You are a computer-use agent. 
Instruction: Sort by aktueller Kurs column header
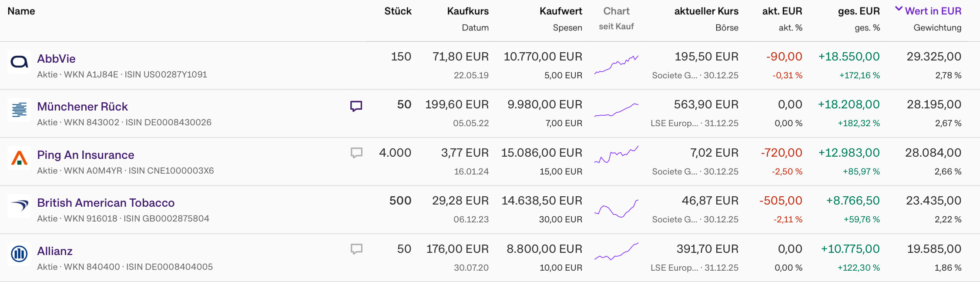pos(706,11)
